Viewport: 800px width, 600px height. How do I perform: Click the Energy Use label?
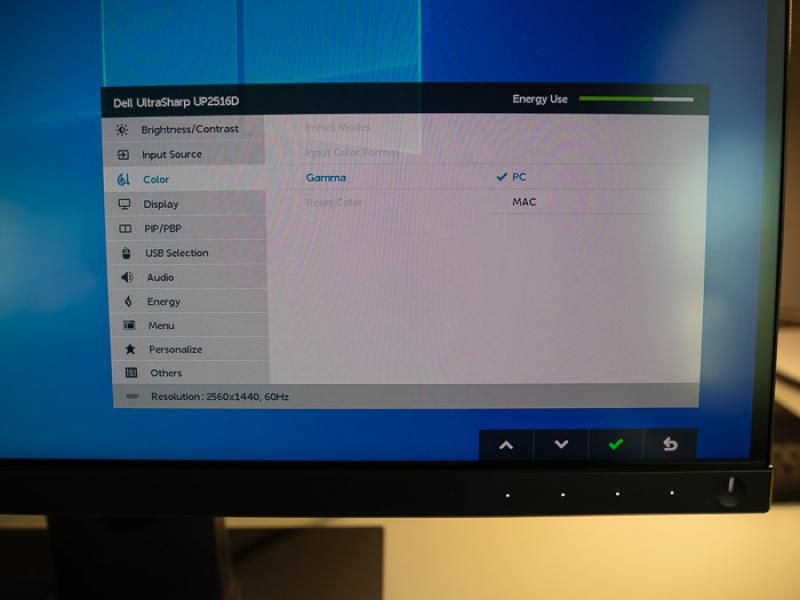540,99
